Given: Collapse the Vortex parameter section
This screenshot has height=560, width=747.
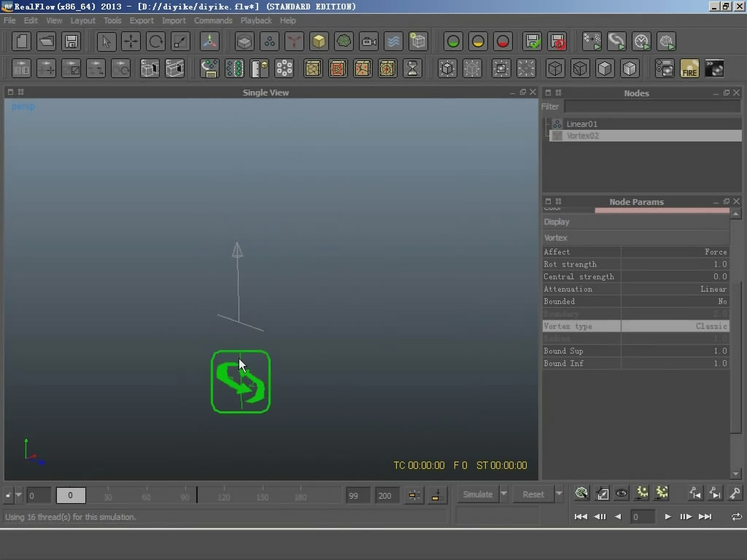Looking at the screenshot, I should click(635, 238).
